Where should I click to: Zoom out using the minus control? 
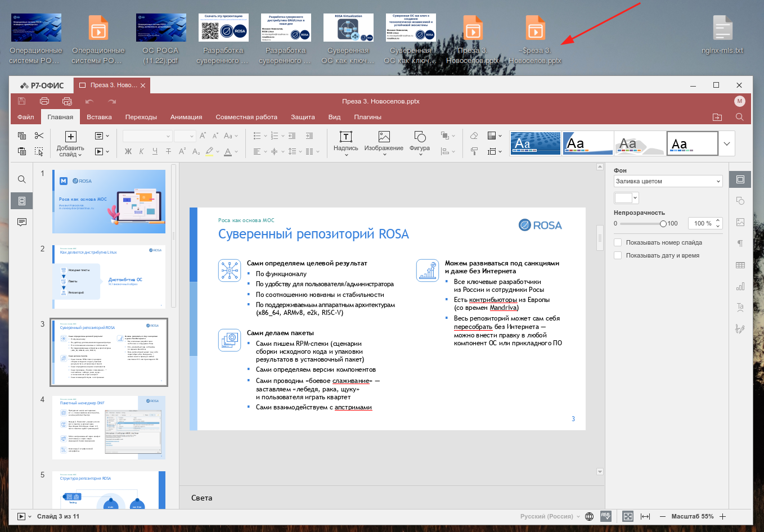pos(662,516)
